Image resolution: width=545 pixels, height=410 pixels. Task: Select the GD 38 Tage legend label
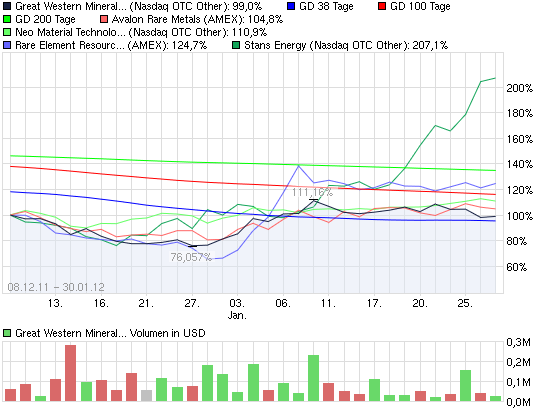326,6
